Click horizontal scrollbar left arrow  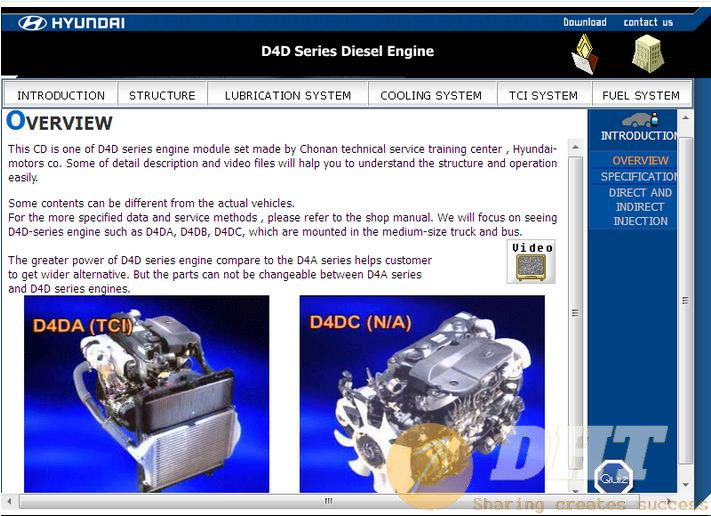[10, 501]
